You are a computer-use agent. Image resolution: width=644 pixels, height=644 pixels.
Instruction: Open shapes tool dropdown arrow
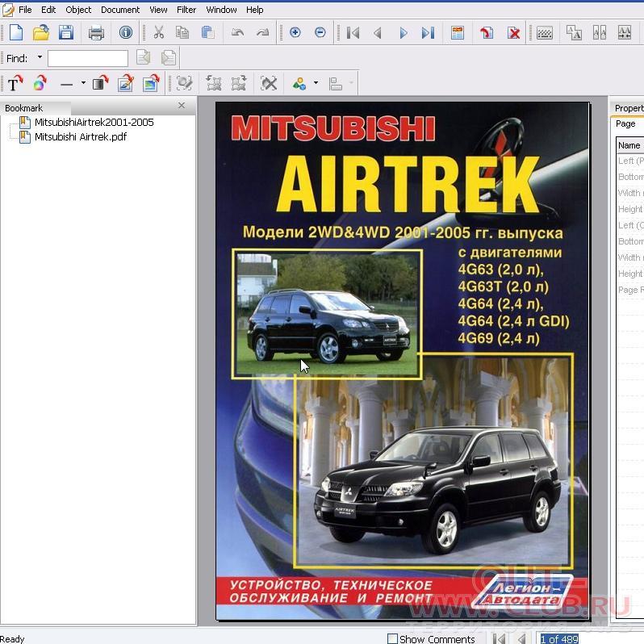pos(316,83)
